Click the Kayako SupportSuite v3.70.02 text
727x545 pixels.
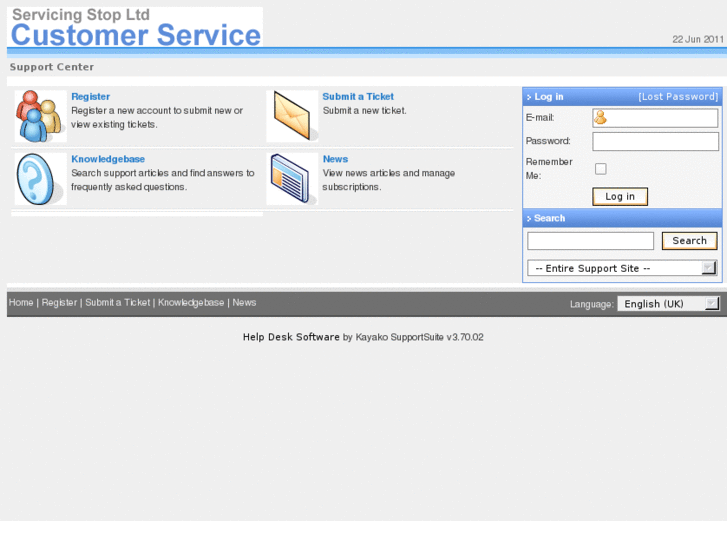pos(420,337)
